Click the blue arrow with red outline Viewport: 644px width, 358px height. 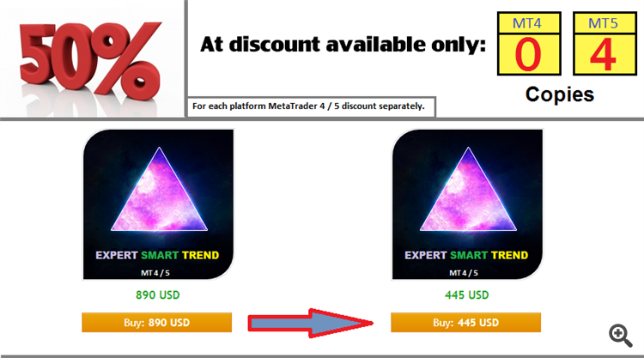coord(311,323)
